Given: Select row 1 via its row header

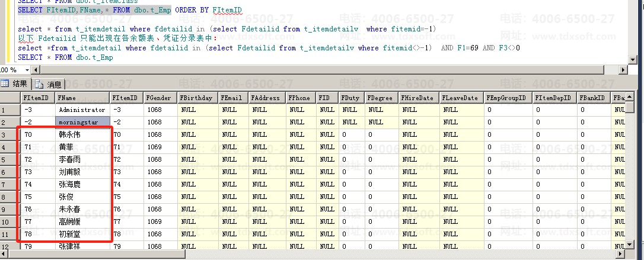Looking at the screenshot, I should [x=10, y=110].
